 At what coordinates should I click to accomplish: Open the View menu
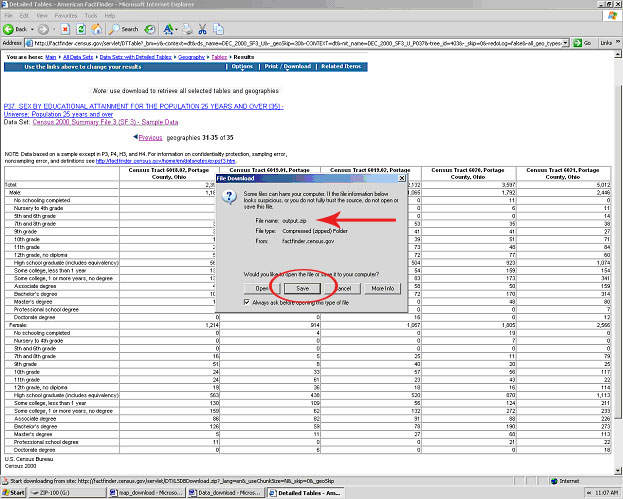[x=42, y=15]
